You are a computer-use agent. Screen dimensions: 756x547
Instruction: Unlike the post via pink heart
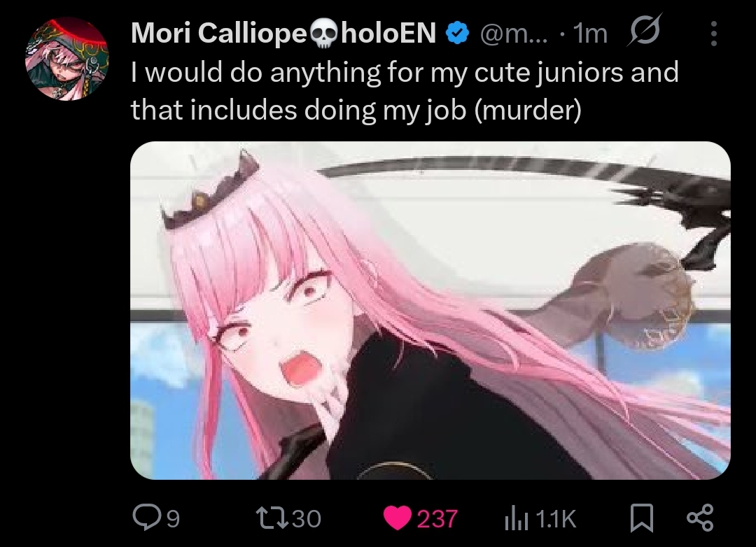pyautogui.click(x=398, y=518)
